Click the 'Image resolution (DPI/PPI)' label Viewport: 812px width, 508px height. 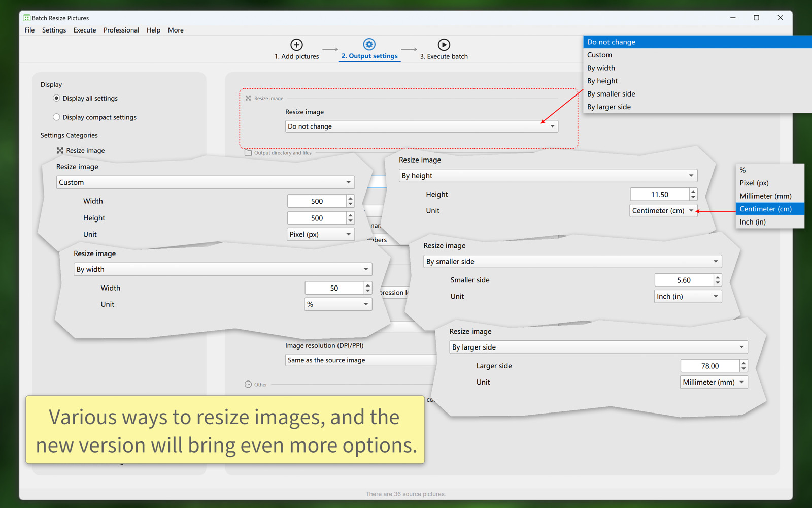click(x=324, y=345)
